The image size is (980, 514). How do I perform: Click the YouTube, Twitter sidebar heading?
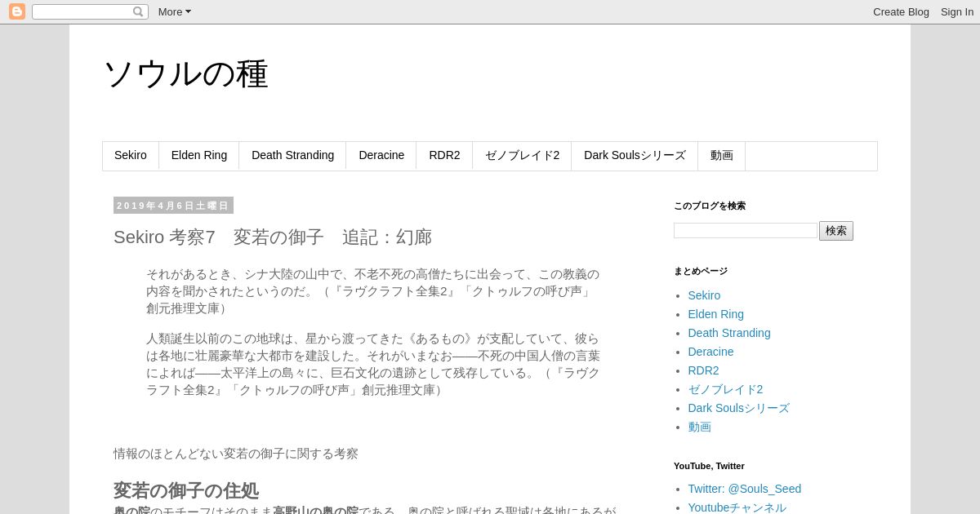coord(709,466)
